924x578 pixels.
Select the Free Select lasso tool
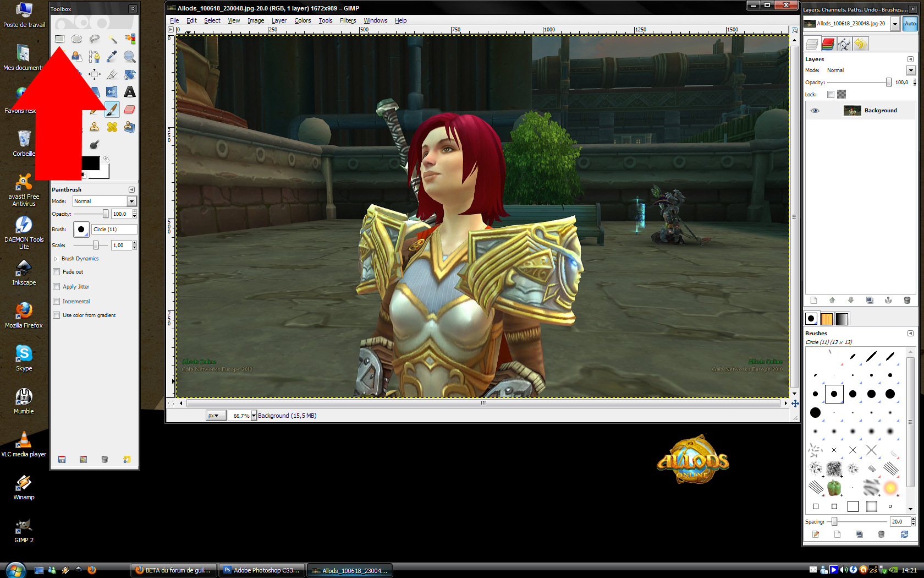coord(95,39)
